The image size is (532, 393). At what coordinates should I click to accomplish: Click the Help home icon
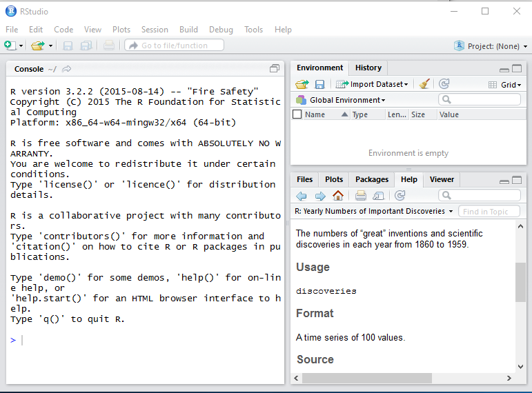click(x=338, y=195)
